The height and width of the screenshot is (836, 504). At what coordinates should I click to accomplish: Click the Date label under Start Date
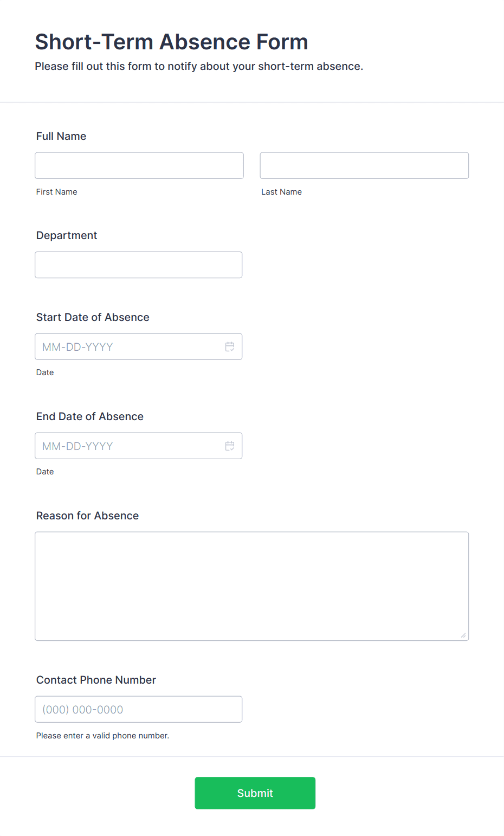(45, 372)
